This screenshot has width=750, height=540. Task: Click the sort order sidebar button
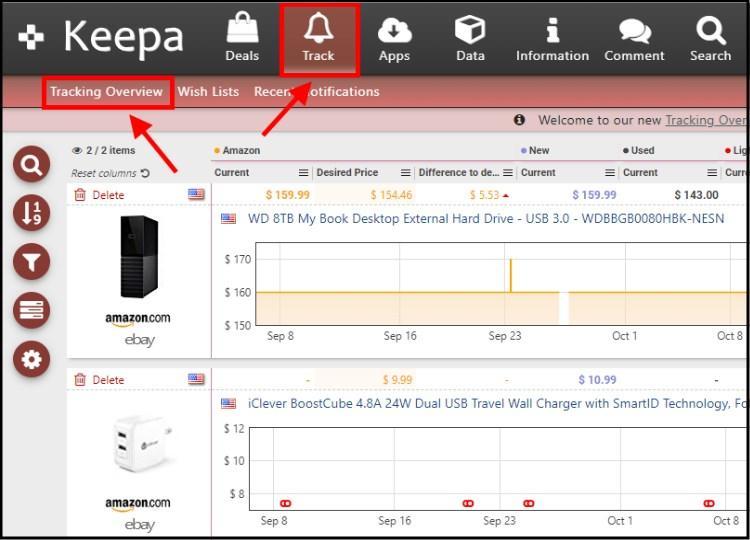tap(32, 213)
